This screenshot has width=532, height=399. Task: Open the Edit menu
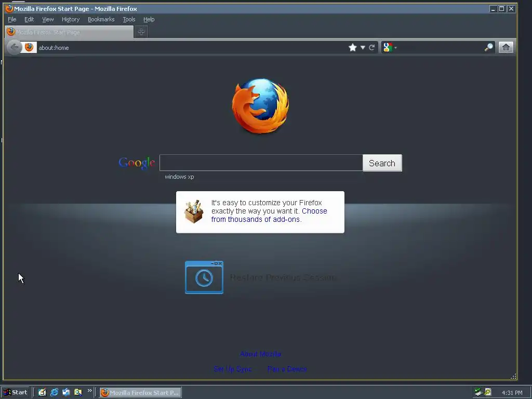tap(29, 19)
